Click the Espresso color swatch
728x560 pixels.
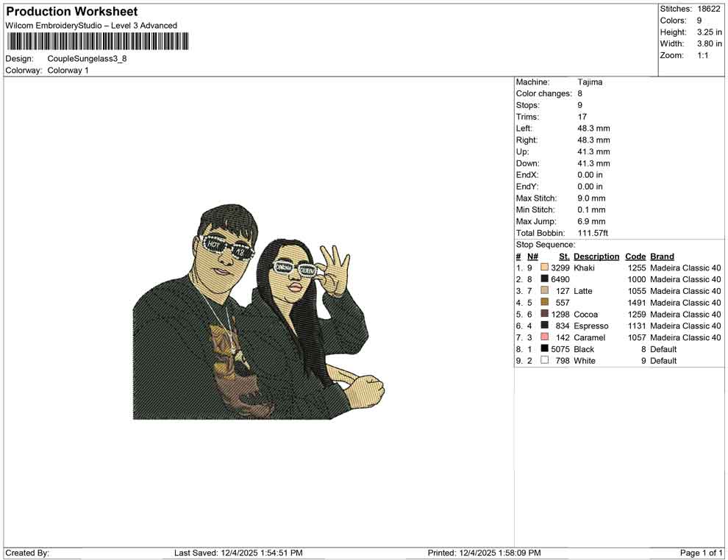[545, 326]
